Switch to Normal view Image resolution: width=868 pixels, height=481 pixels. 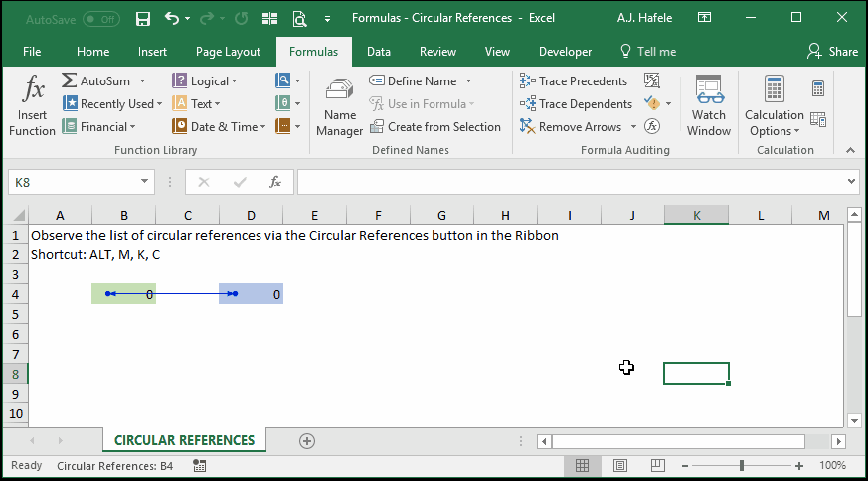(582, 466)
